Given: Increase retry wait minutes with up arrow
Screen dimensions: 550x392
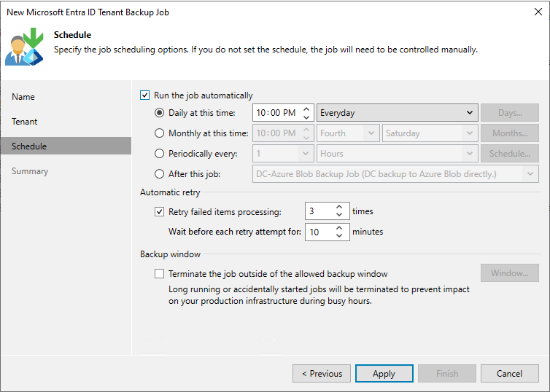Looking at the screenshot, I should [x=339, y=228].
